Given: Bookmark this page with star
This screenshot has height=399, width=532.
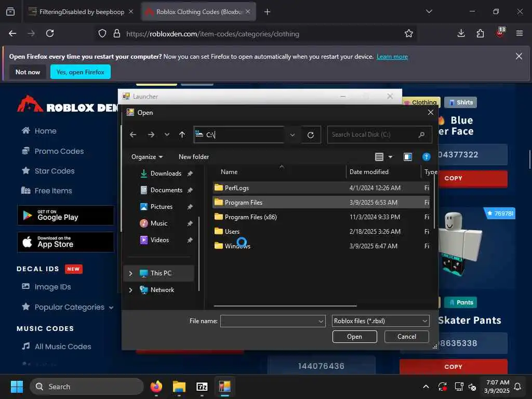Looking at the screenshot, I should [x=408, y=33].
